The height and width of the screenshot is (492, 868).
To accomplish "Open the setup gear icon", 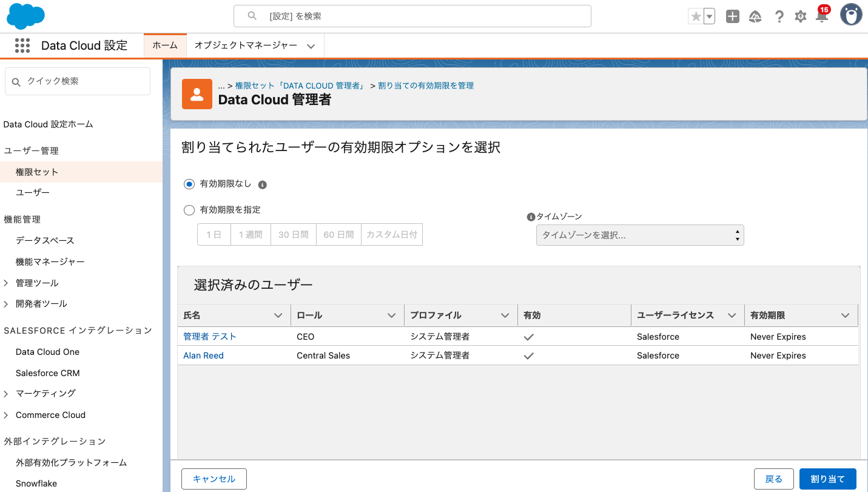I will coord(801,17).
